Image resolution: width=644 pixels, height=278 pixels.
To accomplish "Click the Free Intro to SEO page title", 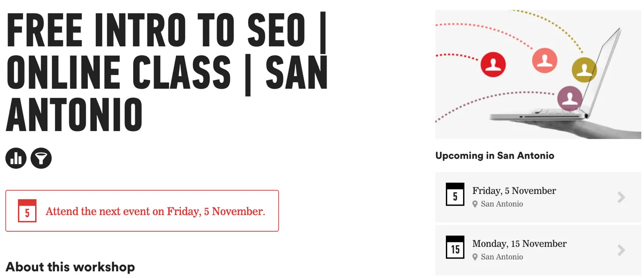I will point(167,73).
